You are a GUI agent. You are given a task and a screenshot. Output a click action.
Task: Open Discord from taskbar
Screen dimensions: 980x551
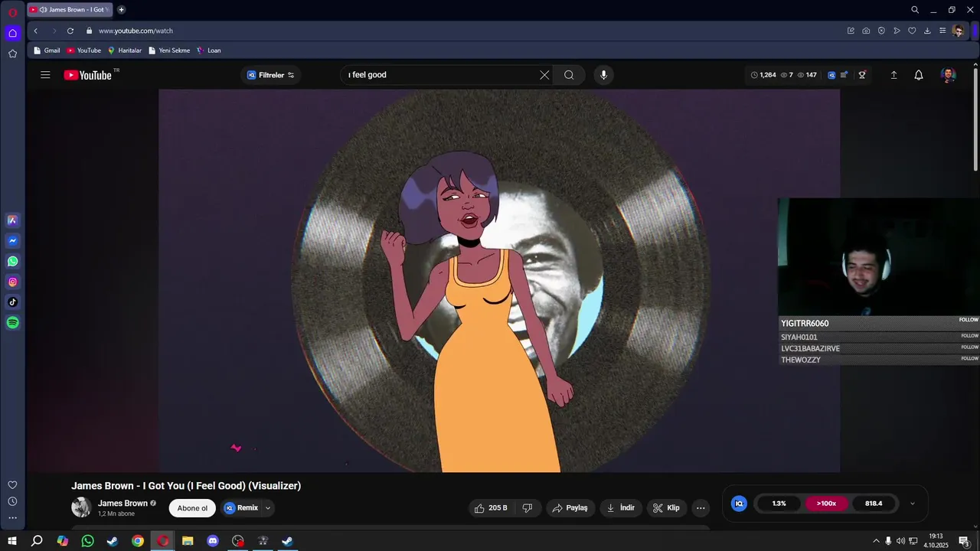coord(213,541)
